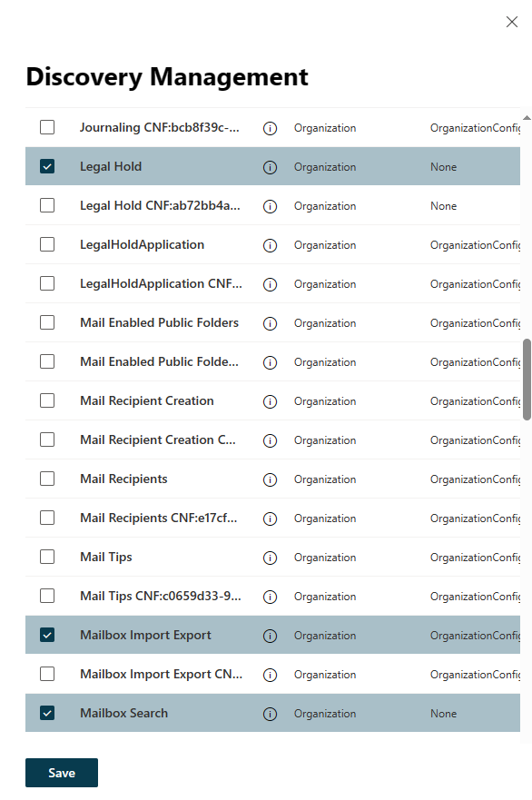Viewport: 532px width, 800px height.
Task: Show info for Mailbox Search role
Action: point(270,714)
